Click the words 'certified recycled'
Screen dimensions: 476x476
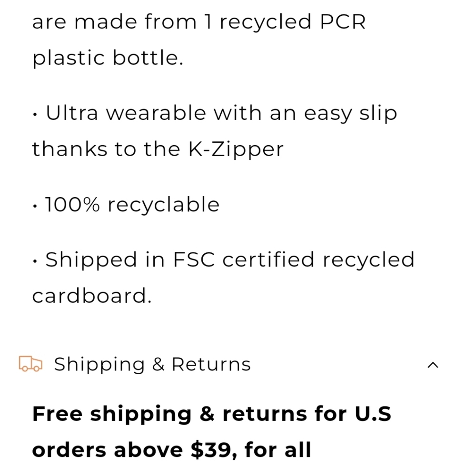pyautogui.click(x=318, y=260)
